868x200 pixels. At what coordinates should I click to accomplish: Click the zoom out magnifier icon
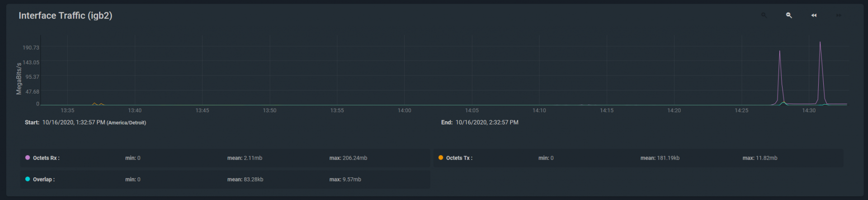[x=789, y=15]
